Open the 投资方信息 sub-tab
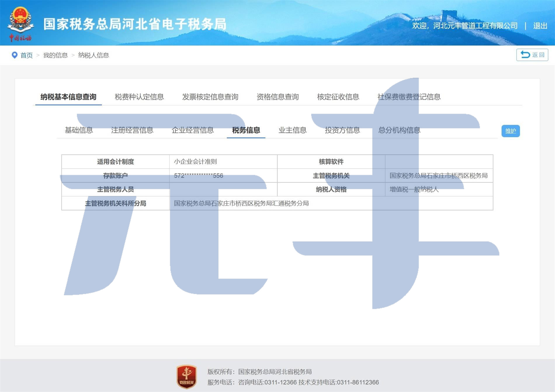Image resolution: width=555 pixels, height=392 pixels. click(x=342, y=130)
